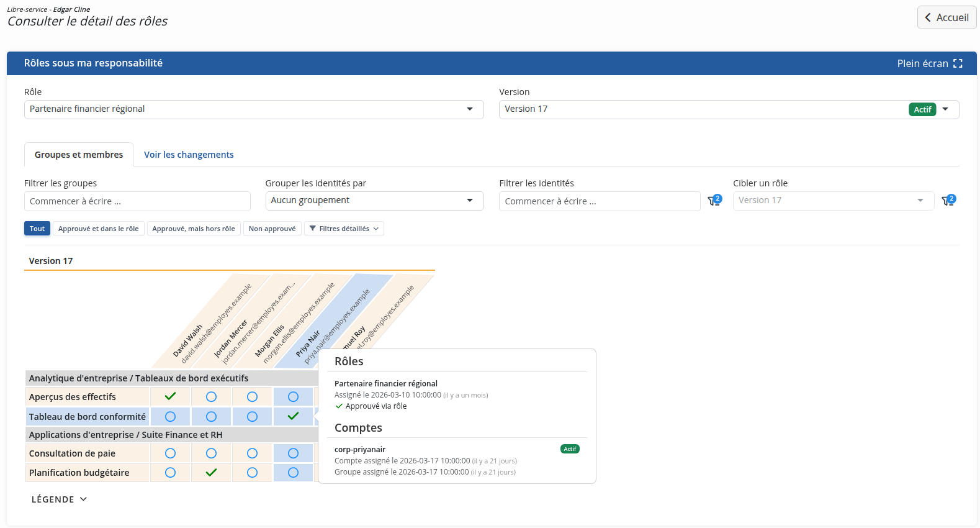This screenshot has width=980, height=528.
Task: Open the Rôle dropdown Partenaire financier régional
Action: pos(254,109)
